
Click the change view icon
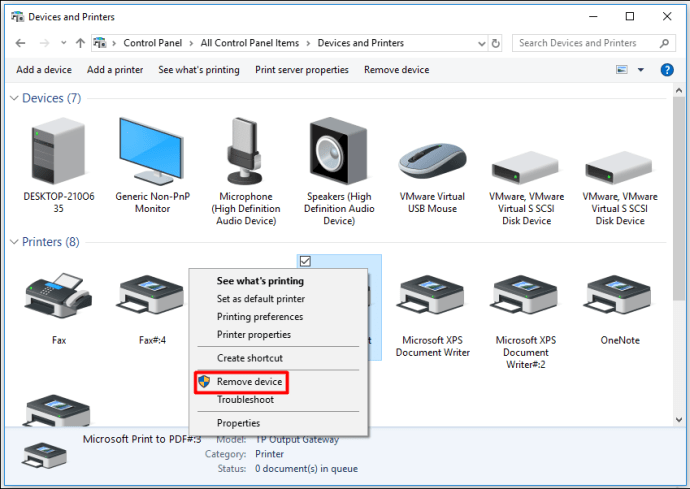622,70
